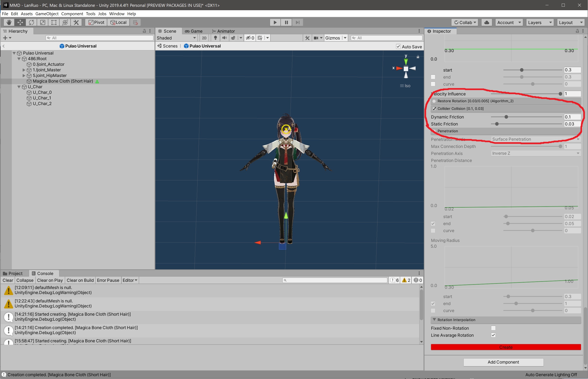Viewport: 588px width, 379px height.
Task: Switch to the Animator tab
Action: click(x=224, y=31)
